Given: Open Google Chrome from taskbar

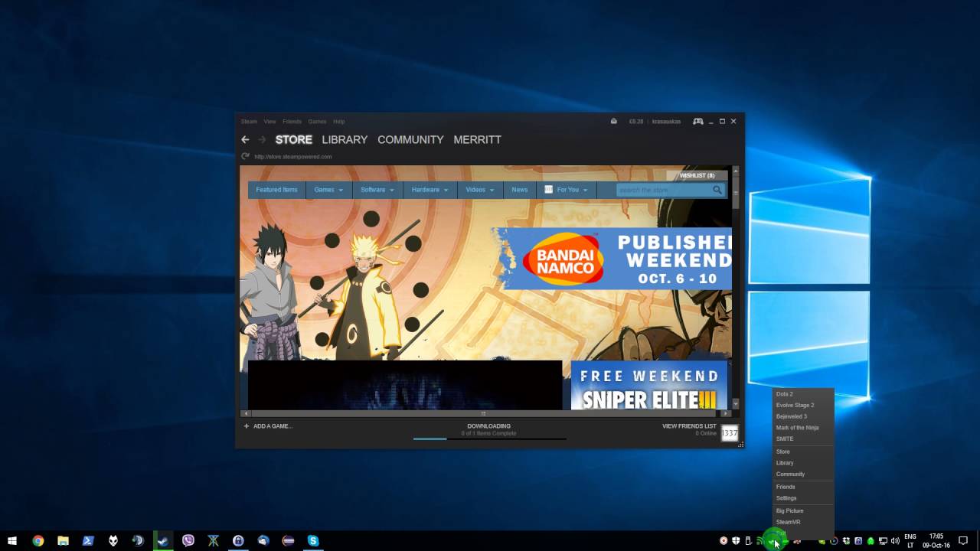Looking at the screenshot, I should point(38,540).
